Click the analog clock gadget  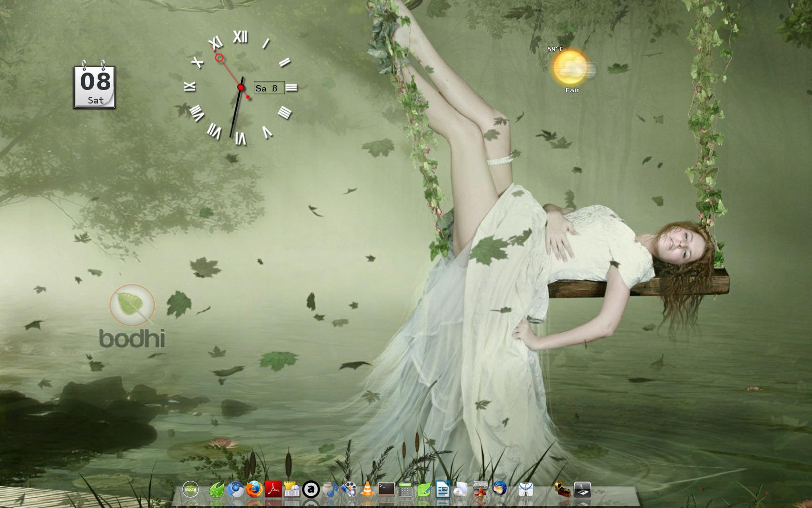pos(241,88)
